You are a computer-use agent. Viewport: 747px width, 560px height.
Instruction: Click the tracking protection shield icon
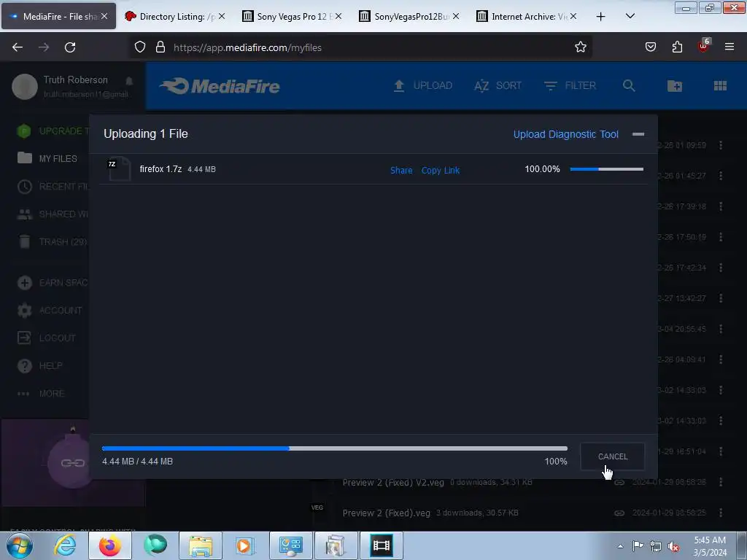(x=139, y=47)
